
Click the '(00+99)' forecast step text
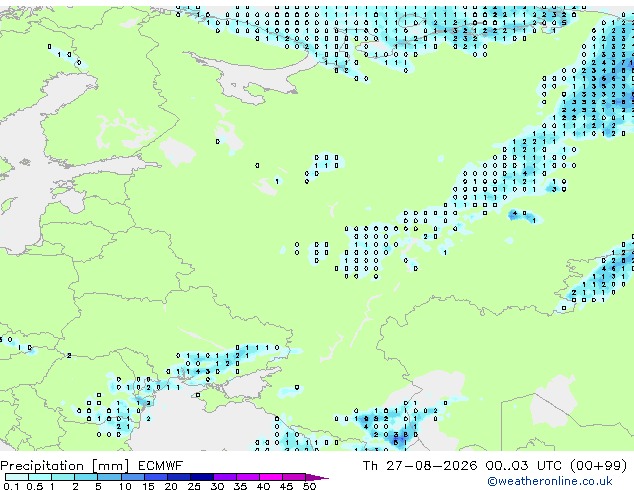pos(598,466)
